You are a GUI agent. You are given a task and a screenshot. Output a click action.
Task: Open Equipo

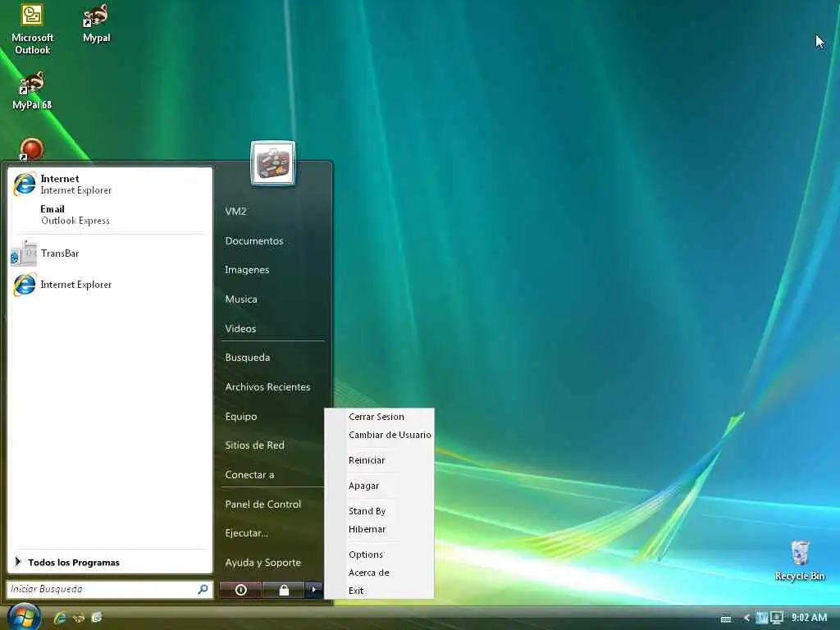(x=241, y=416)
